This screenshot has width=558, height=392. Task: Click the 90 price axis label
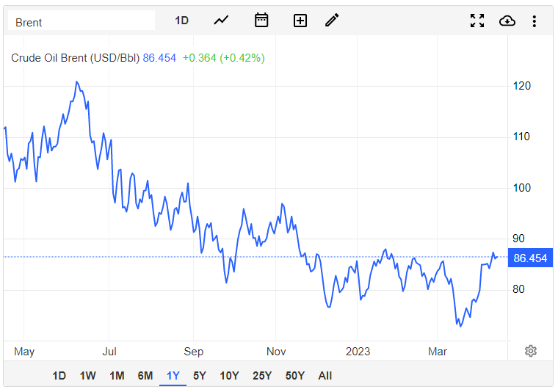pyautogui.click(x=518, y=239)
